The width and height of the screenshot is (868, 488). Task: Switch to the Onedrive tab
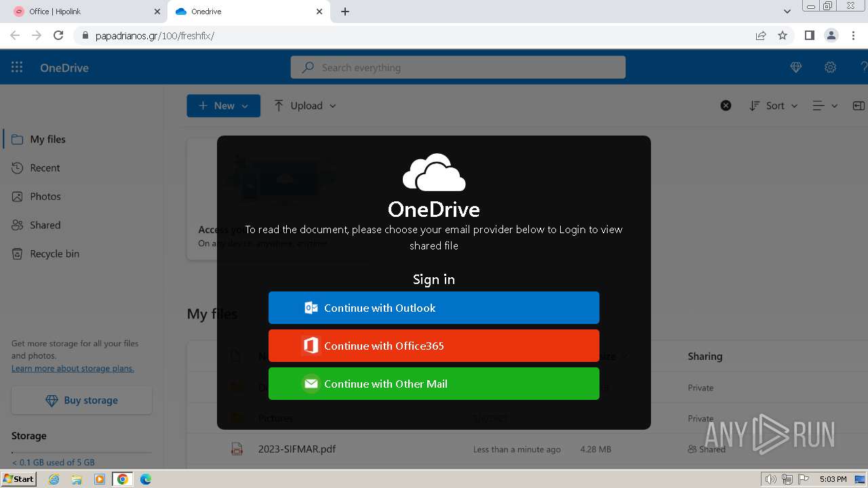tap(248, 12)
